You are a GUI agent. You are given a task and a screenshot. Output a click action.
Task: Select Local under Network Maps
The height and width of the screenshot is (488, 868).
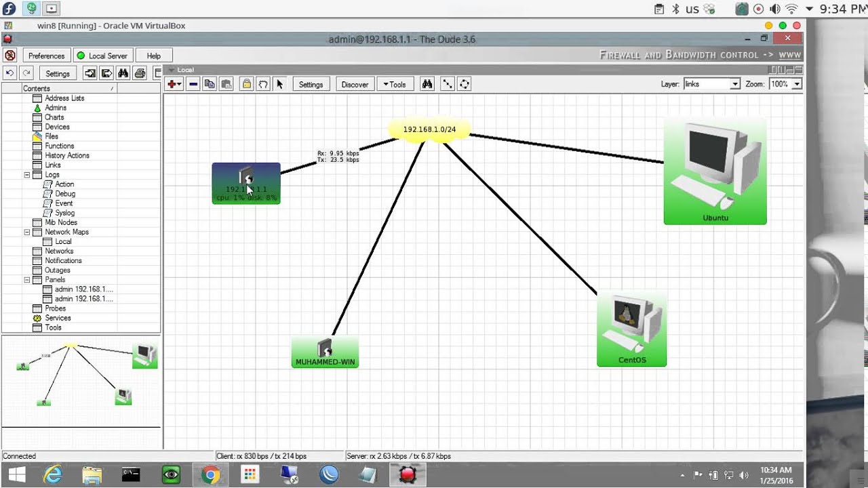coord(63,241)
